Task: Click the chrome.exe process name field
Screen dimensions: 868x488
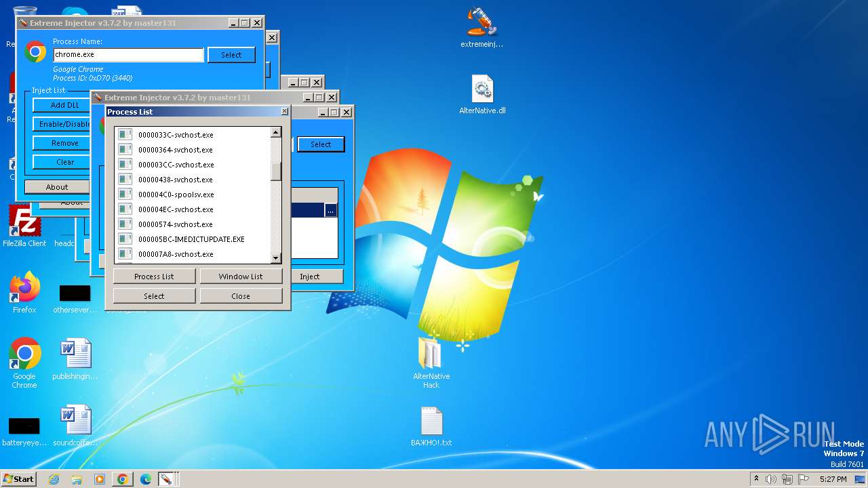Action: click(x=128, y=54)
